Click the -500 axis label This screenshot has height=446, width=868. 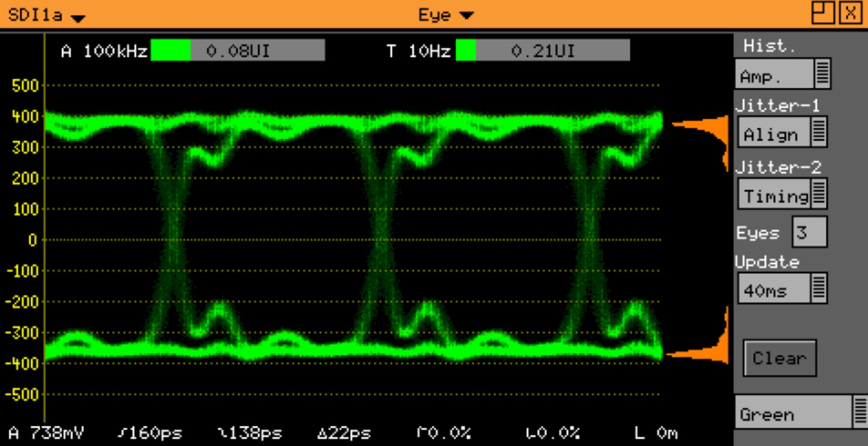[21, 395]
